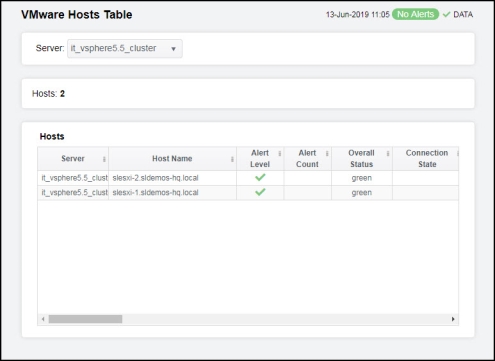
Task: Open Alert Level column menu handle
Action: point(280,153)
